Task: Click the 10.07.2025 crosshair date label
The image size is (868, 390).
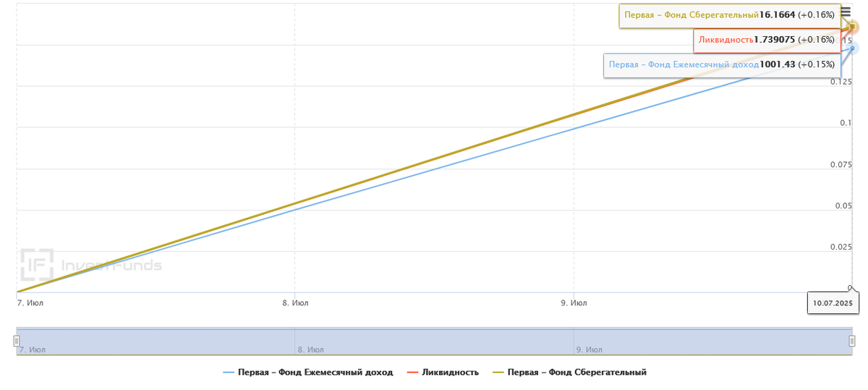Action: tap(833, 303)
